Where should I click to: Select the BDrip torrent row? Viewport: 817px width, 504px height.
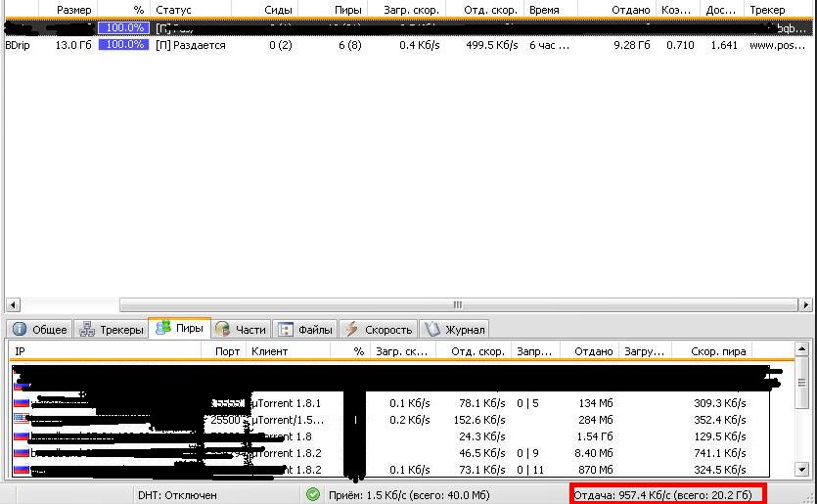(x=408, y=45)
